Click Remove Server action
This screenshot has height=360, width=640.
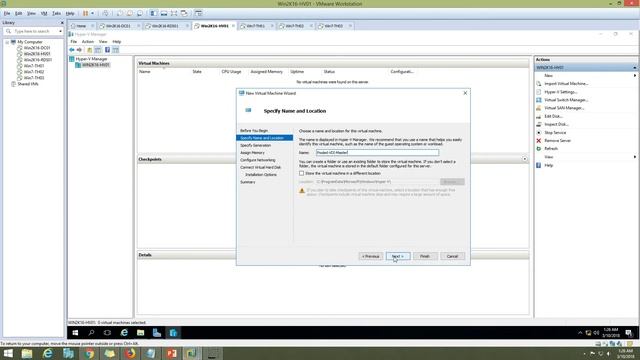point(557,141)
